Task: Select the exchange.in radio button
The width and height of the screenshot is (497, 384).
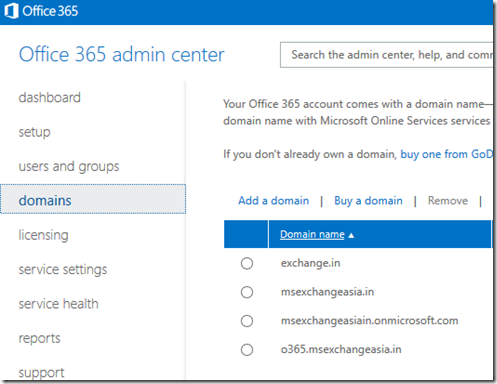Action: click(x=247, y=263)
